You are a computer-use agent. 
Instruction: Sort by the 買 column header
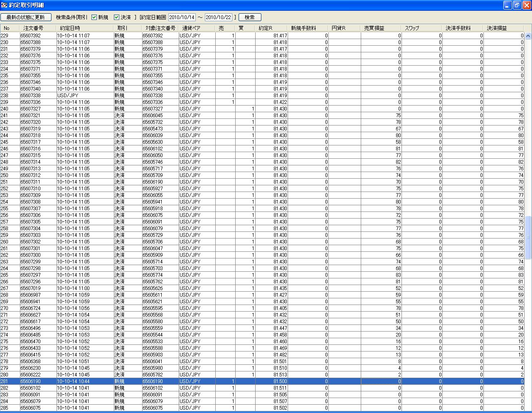(245, 28)
